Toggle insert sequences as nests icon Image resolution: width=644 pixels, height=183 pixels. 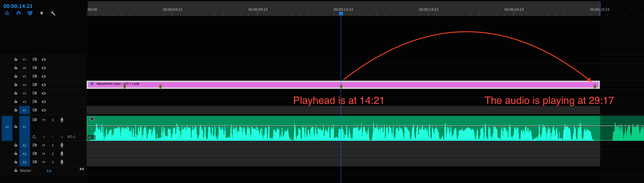point(7,13)
